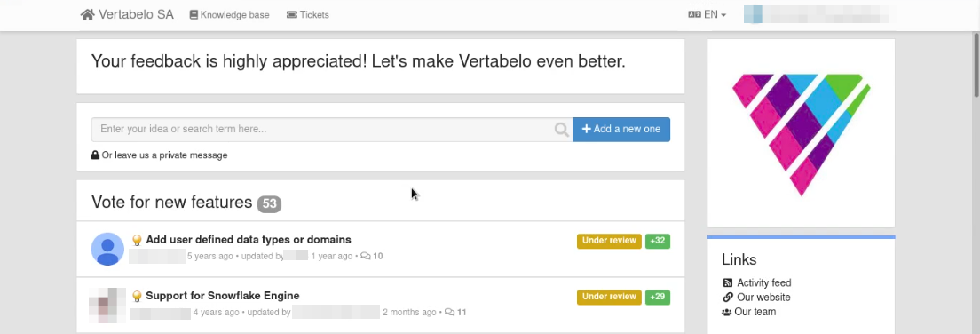
Task: Vote using the +32 green badge
Action: pos(658,241)
